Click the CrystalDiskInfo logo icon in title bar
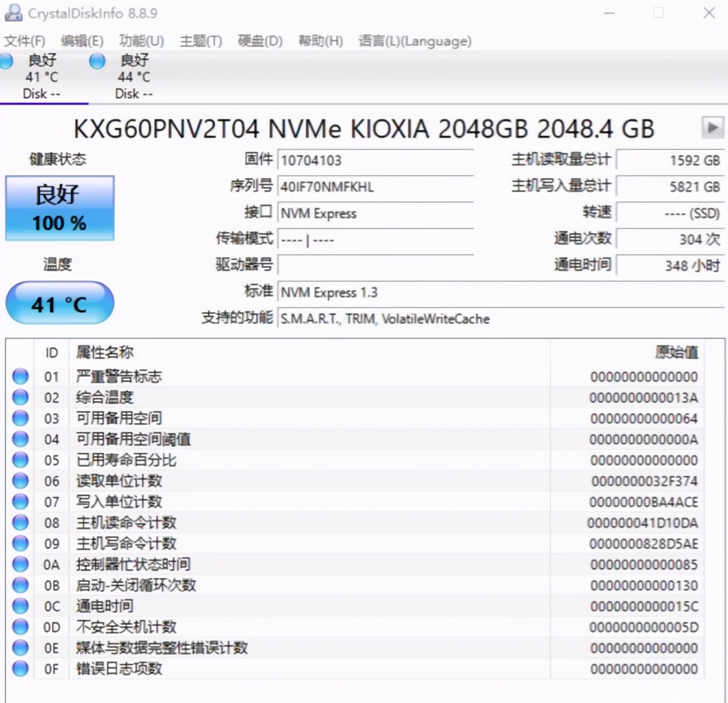Image resolution: width=728 pixels, height=703 pixels. pyautogui.click(x=13, y=12)
